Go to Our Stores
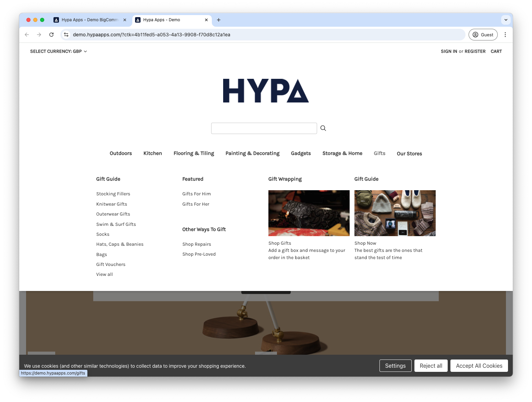The width and height of the screenshot is (532, 402). (409, 154)
